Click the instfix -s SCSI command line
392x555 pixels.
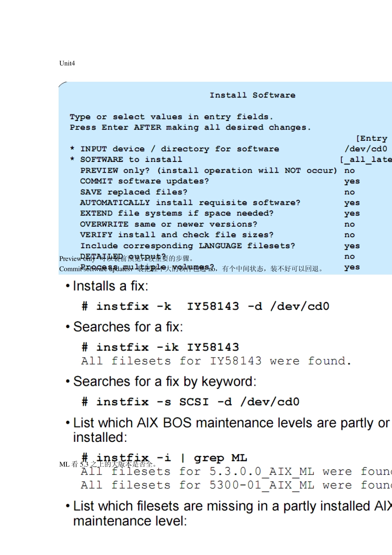point(191,402)
